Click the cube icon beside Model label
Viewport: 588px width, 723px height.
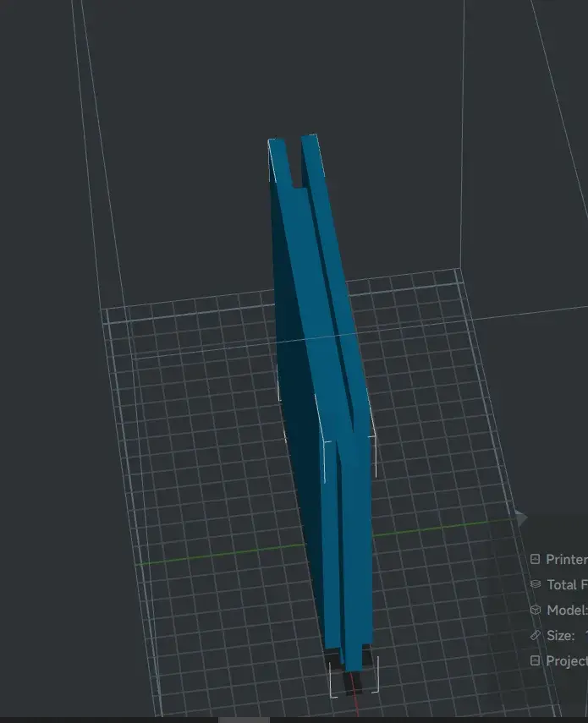point(535,610)
